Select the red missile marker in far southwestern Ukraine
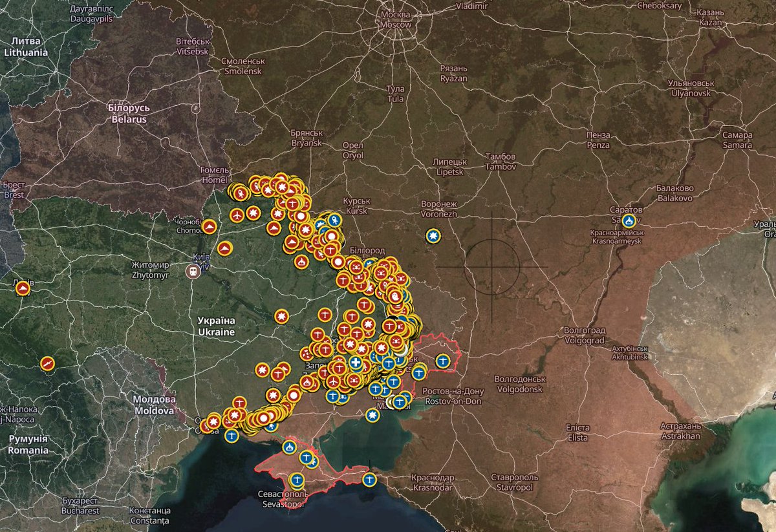 click(x=47, y=364)
